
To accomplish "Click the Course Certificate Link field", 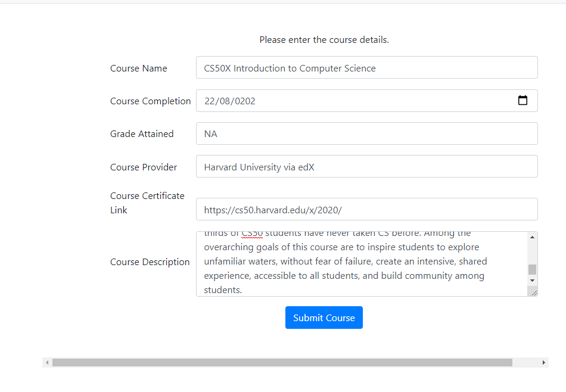I will (x=367, y=209).
